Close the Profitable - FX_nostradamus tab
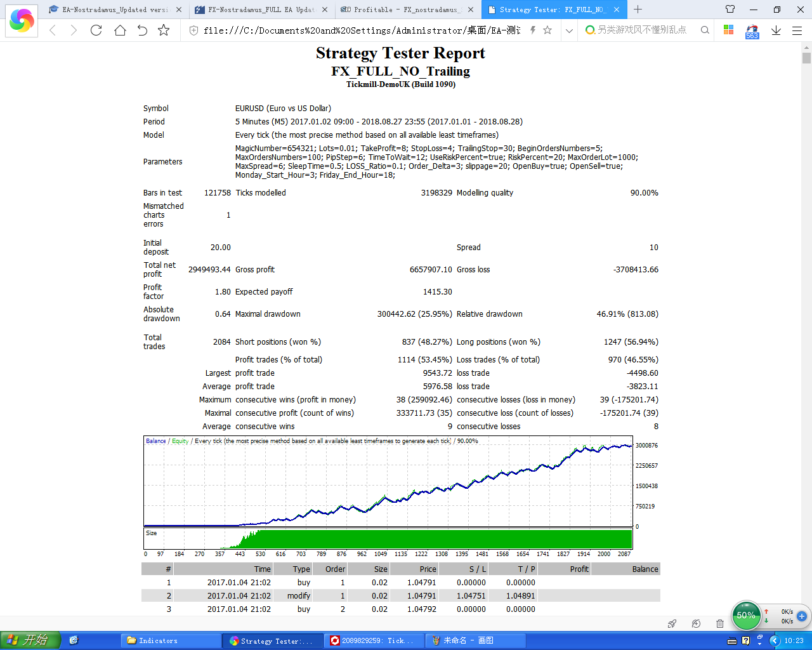Screen dimensions: 812x650 click(x=471, y=10)
